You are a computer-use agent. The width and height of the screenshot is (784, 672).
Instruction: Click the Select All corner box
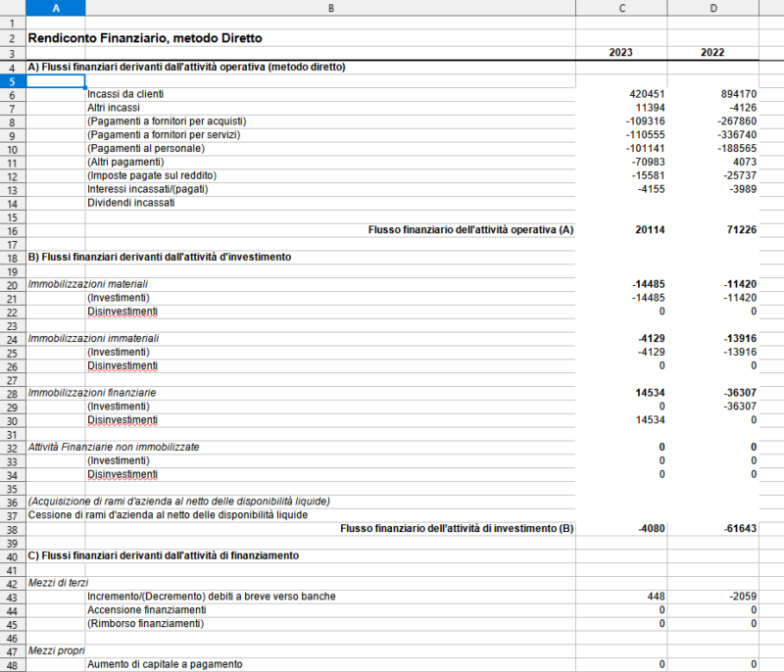click(12, 8)
